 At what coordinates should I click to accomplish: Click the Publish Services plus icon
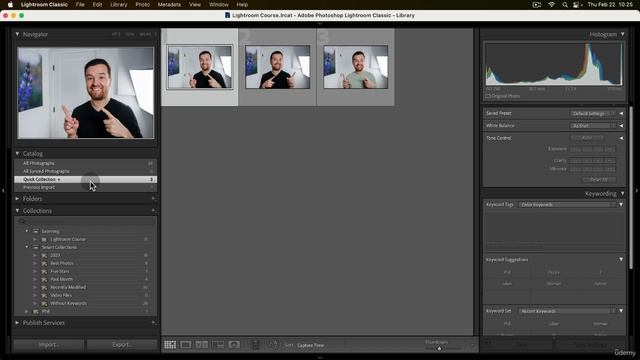tap(153, 322)
